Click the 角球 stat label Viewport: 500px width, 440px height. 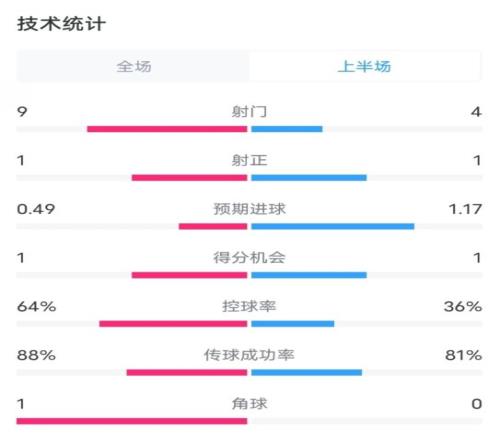(249, 404)
